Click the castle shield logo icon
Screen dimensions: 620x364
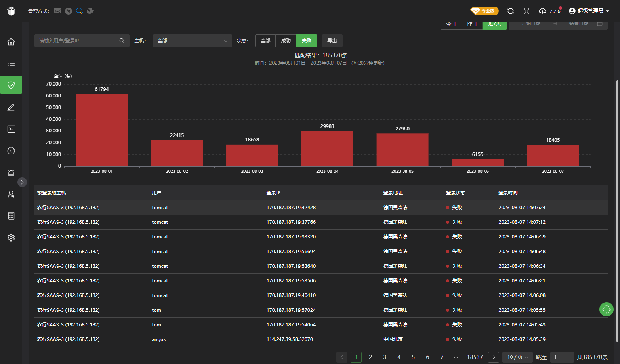[x=11, y=11]
